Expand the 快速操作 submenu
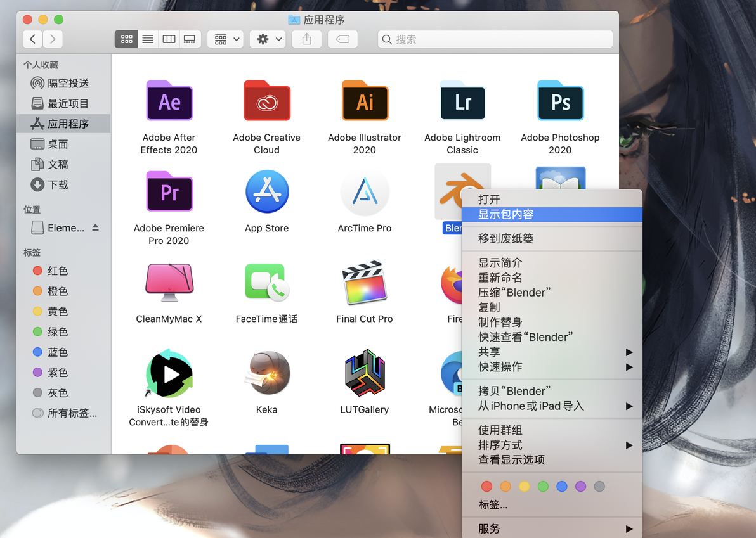Screen dimensions: 756x538 [x=552, y=367]
